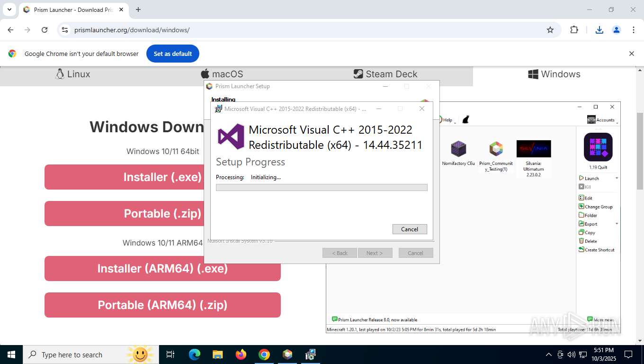Click the taskbar search box
The image size is (644, 364).
point(92,355)
